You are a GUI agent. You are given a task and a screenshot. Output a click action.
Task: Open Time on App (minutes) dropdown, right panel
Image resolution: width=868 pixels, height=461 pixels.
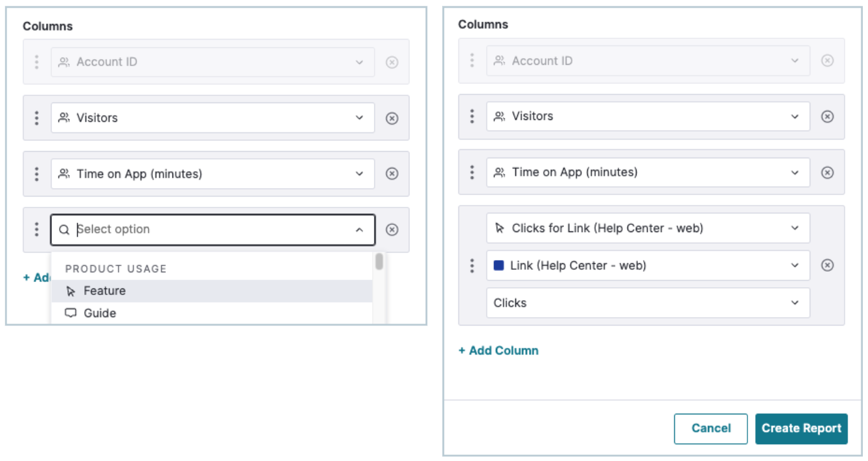click(648, 172)
